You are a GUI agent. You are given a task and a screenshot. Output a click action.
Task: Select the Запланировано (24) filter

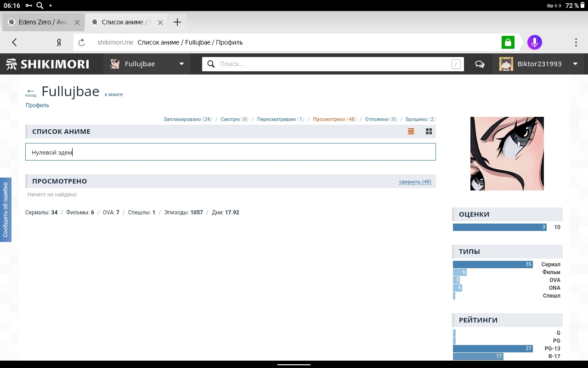187,119
